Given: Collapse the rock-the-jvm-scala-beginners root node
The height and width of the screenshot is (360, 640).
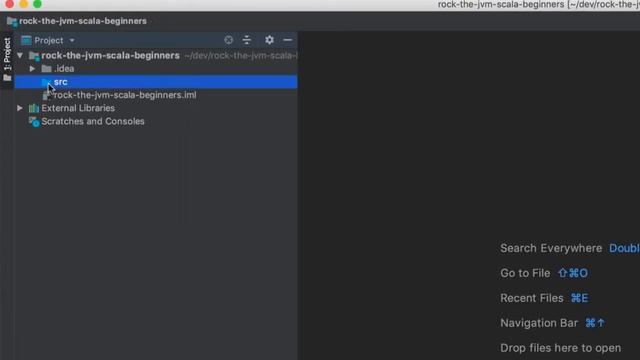Looking at the screenshot, I should [20, 56].
